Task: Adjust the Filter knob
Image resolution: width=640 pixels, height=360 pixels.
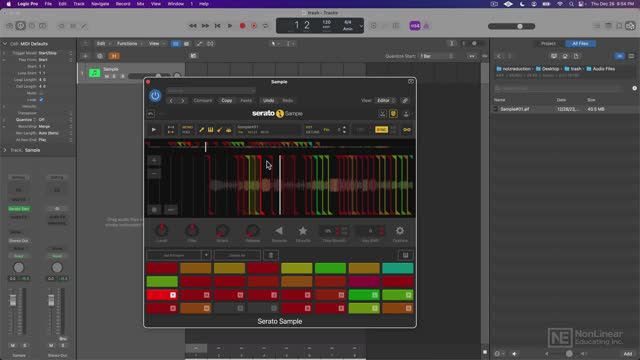Action: point(191,231)
